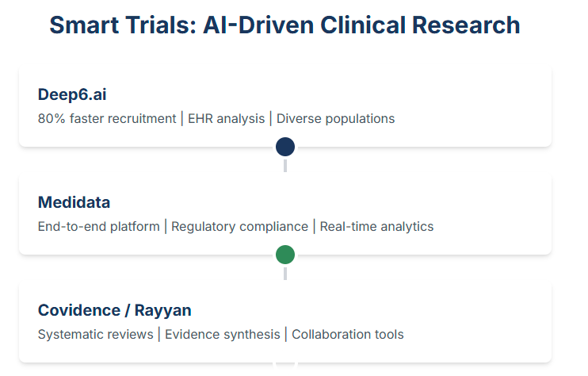This screenshot has width=588, height=376.
Task: Select the "EHR analysis" label
Action: tap(226, 119)
